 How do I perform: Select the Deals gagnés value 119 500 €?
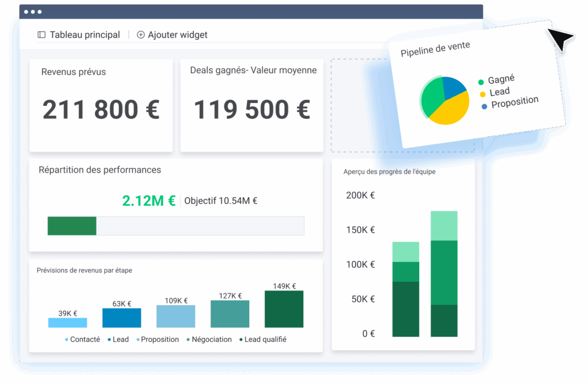[x=252, y=110]
